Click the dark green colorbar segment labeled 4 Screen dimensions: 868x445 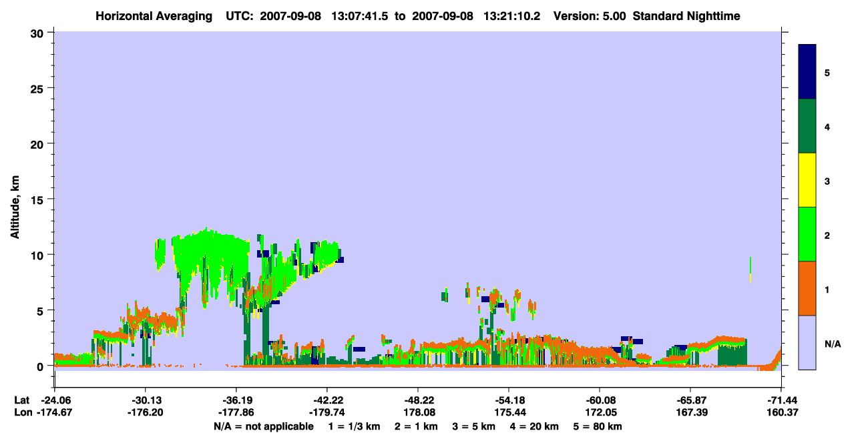(x=807, y=126)
